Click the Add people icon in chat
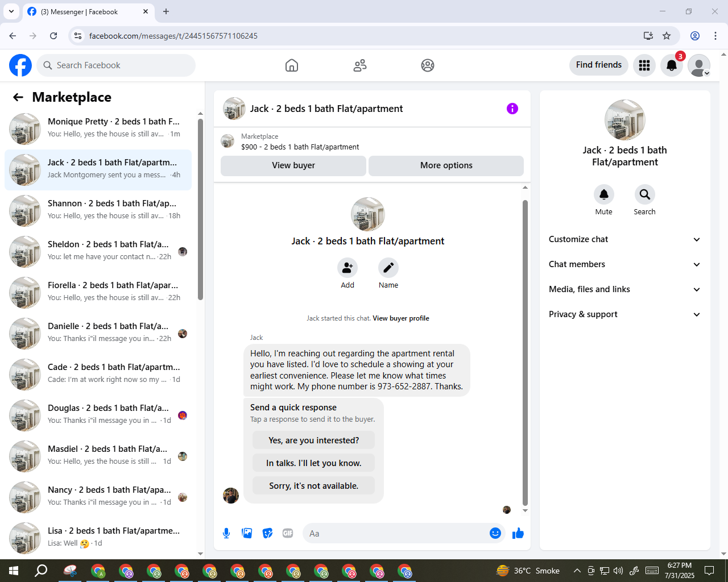 click(348, 268)
